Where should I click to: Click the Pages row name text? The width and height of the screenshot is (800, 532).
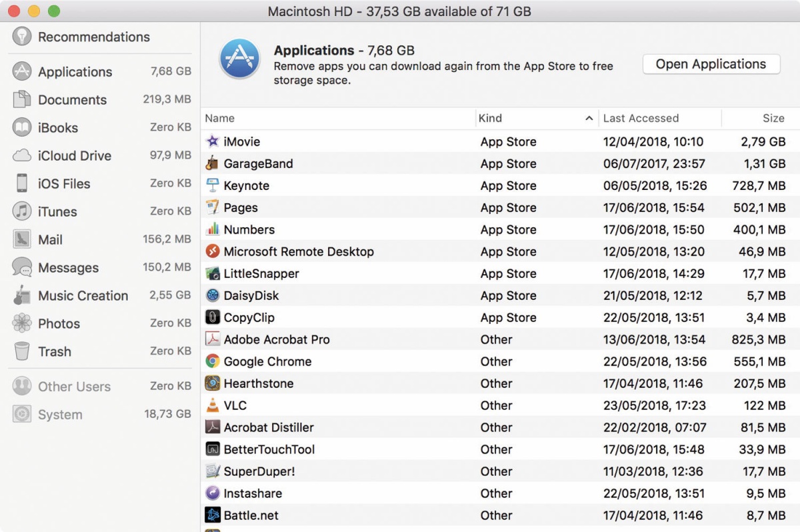[241, 207]
